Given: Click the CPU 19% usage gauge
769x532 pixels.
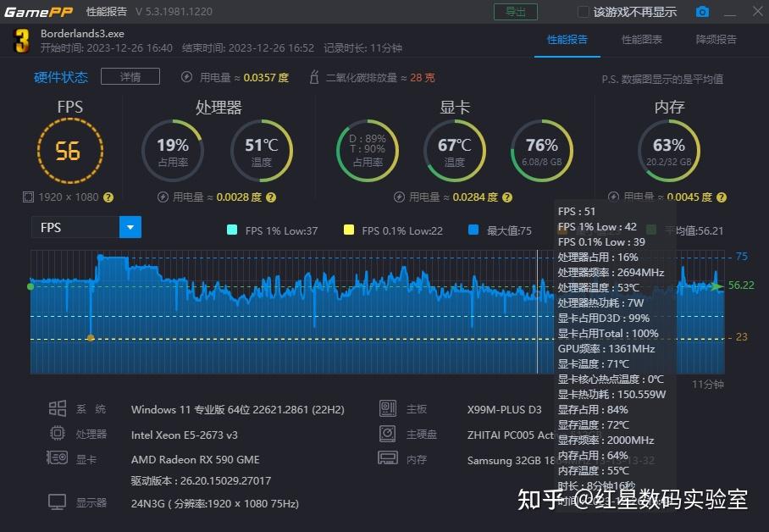Looking at the screenshot, I should pyautogui.click(x=173, y=151).
